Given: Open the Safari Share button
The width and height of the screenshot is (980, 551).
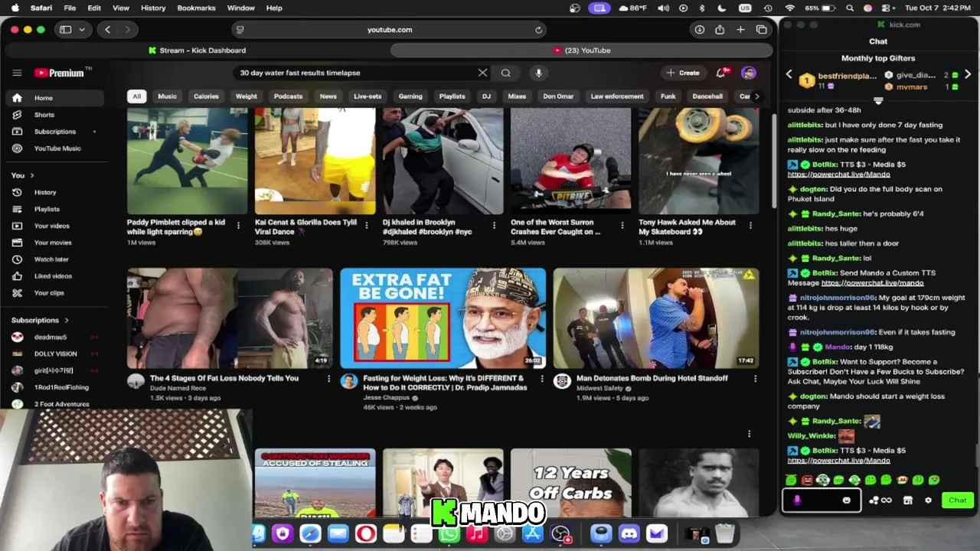Looking at the screenshot, I should coord(720,30).
